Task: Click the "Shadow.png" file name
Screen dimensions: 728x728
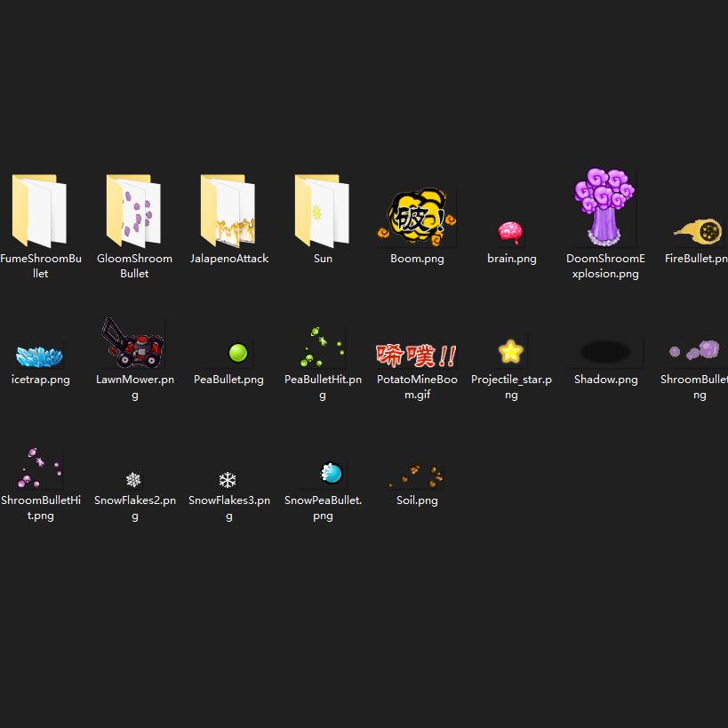Action: click(605, 380)
